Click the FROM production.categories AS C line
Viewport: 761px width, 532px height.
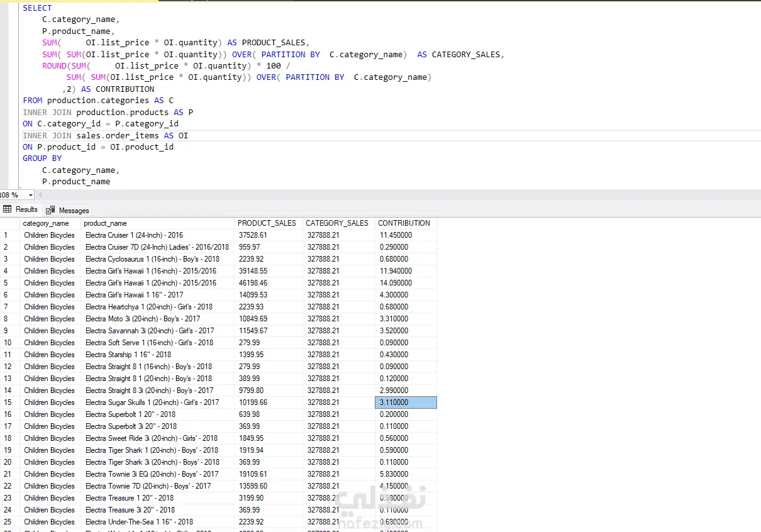pyautogui.click(x=98, y=101)
